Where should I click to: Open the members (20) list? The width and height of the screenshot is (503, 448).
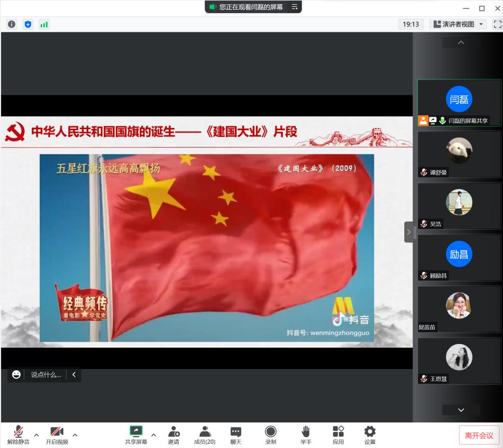pyautogui.click(x=204, y=435)
